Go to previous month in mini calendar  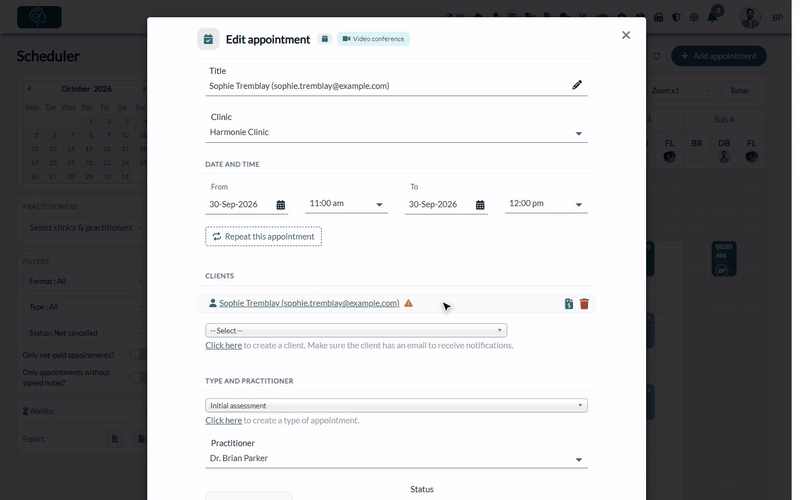point(30,89)
